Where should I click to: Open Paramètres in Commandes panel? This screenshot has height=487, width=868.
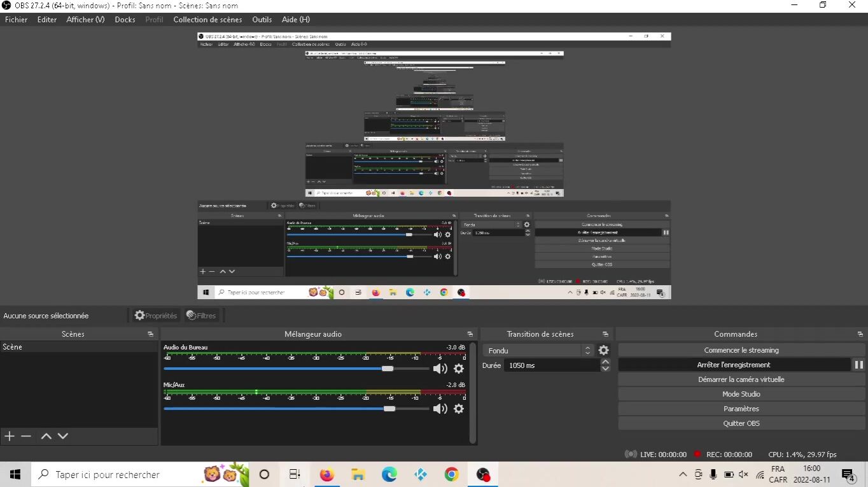(741, 409)
